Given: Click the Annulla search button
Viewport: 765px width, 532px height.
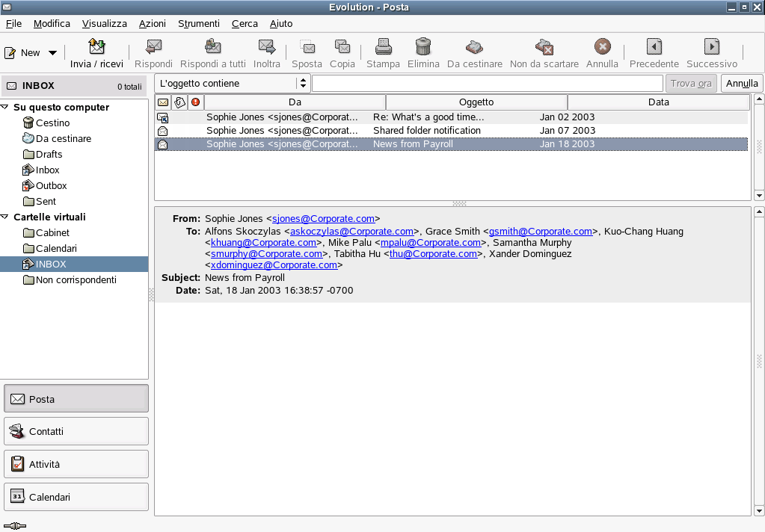Looking at the screenshot, I should 741,83.
